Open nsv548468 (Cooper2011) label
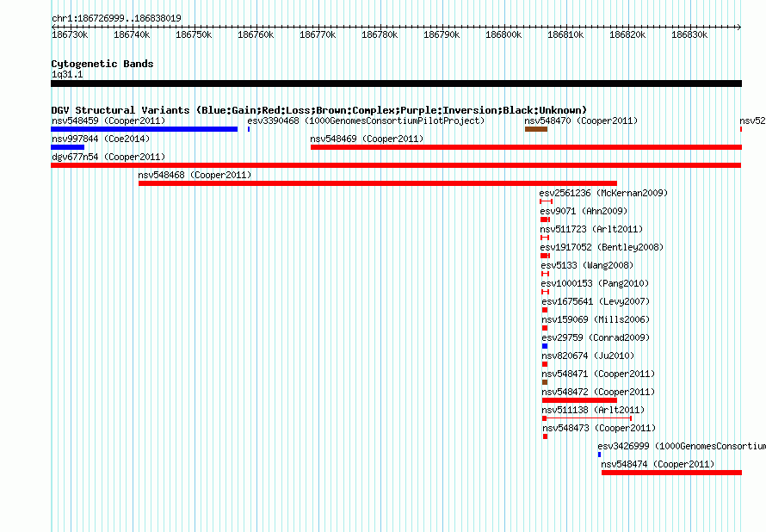Screen dimensions: 766x532 [195, 175]
